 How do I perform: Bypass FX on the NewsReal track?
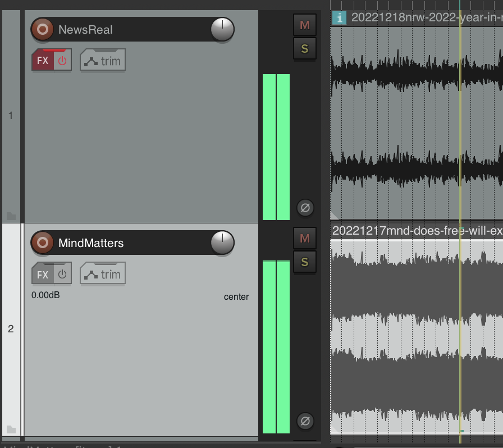[62, 61]
